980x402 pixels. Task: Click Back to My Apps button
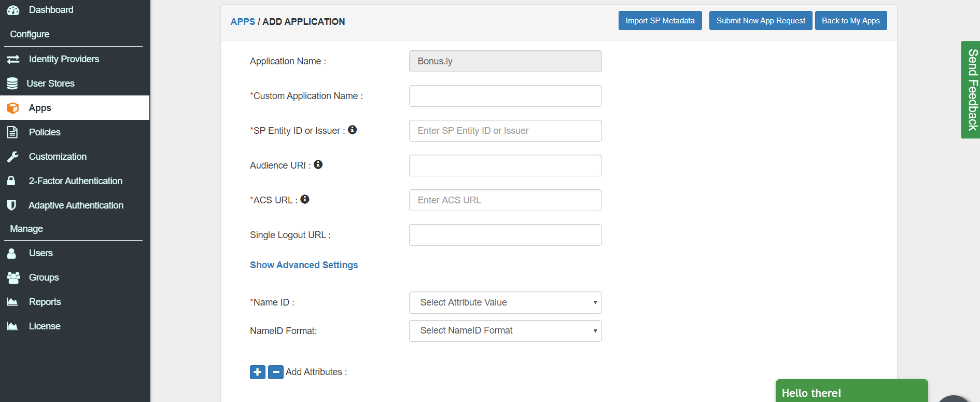pyautogui.click(x=851, y=21)
